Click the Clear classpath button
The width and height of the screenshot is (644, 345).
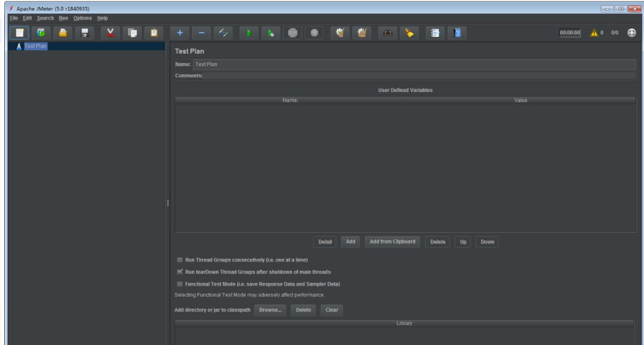click(x=332, y=310)
